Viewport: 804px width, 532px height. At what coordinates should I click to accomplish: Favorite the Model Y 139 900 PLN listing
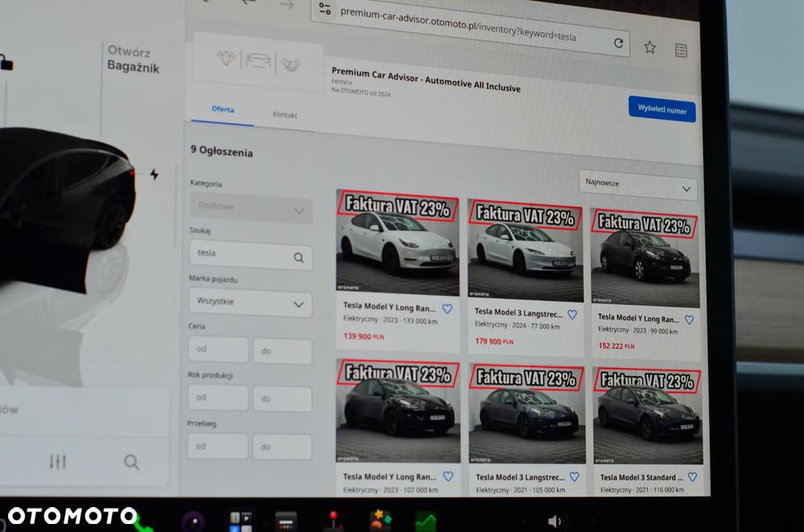click(447, 309)
